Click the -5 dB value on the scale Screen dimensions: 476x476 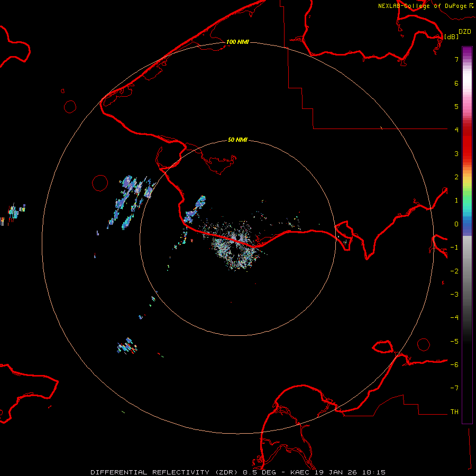(x=454, y=342)
